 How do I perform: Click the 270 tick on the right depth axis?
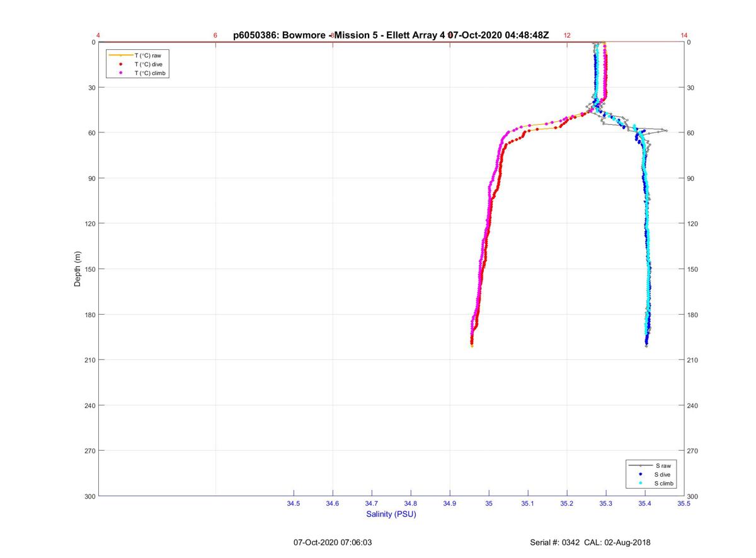coord(693,451)
